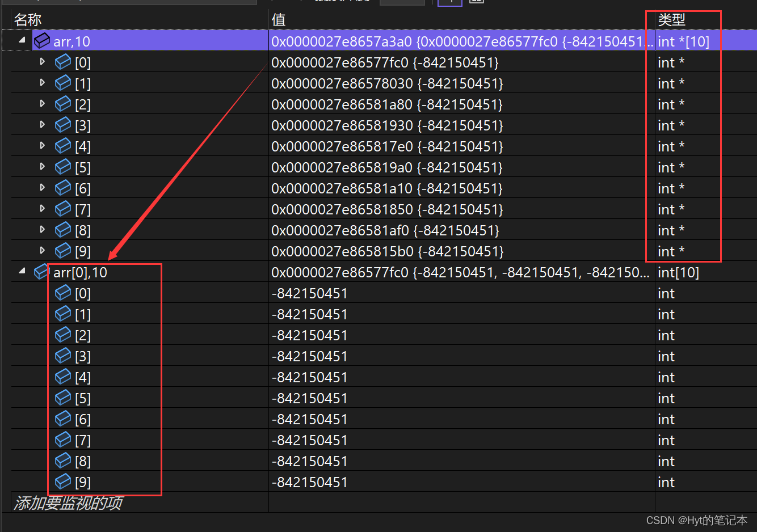757x532 pixels.
Task: Click cube icon of pointer element [1] in arr,10
Action: [63, 82]
